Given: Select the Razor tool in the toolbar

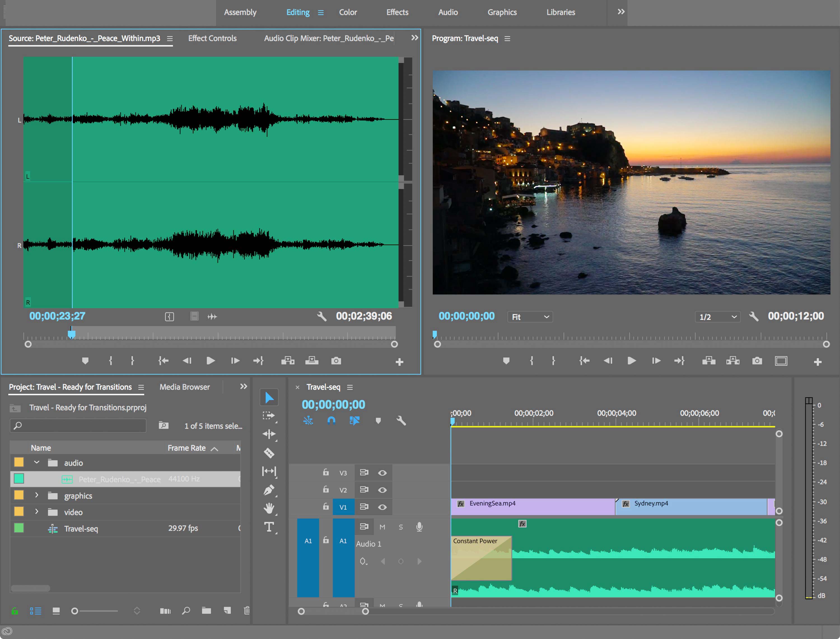Looking at the screenshot, I should (x=269, y=453).
